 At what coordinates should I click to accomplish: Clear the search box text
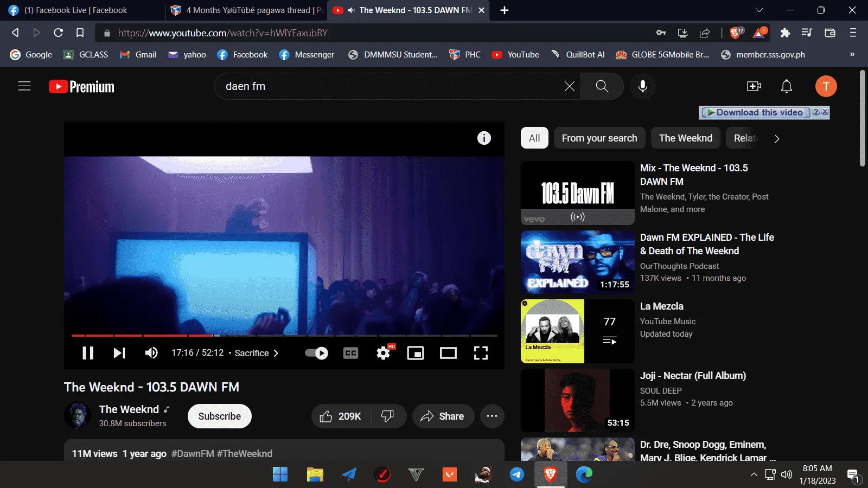[569, 86]
